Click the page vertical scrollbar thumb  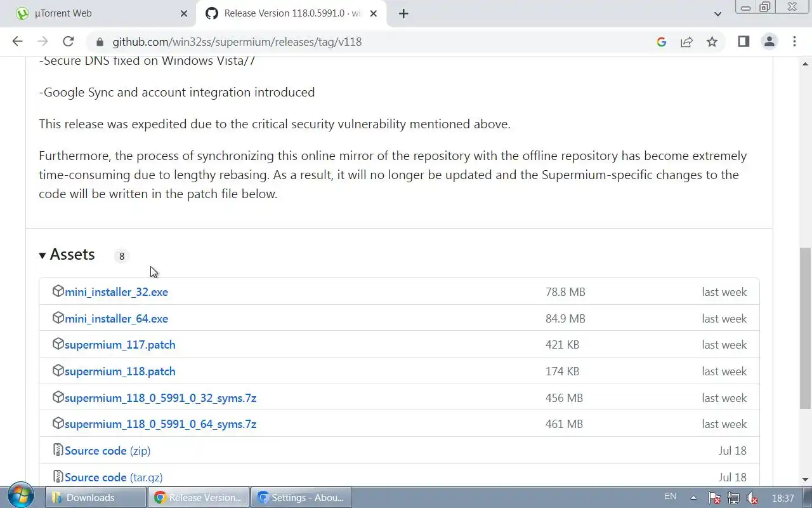point(806,328)
